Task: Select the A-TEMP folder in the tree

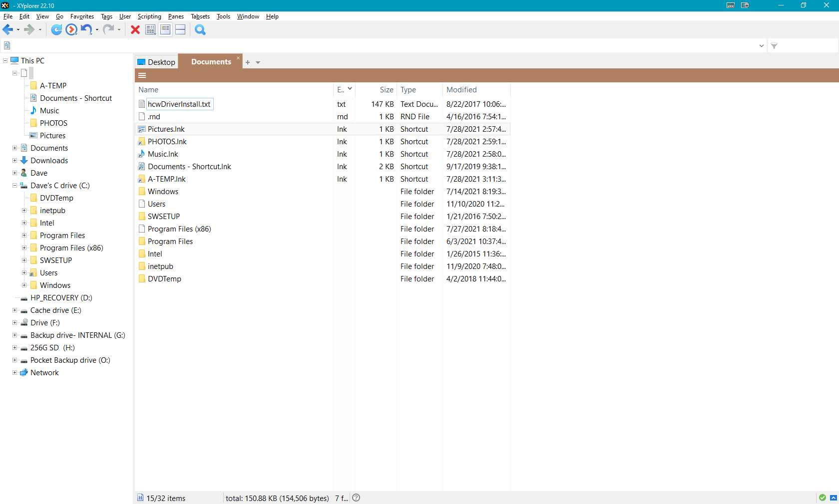Action: [x=53, y=86]
